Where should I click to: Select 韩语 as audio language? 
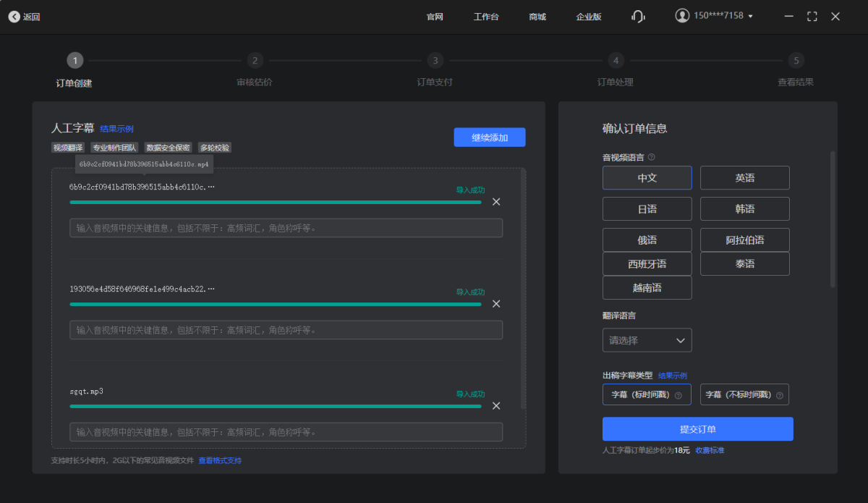tap(745, 209)
